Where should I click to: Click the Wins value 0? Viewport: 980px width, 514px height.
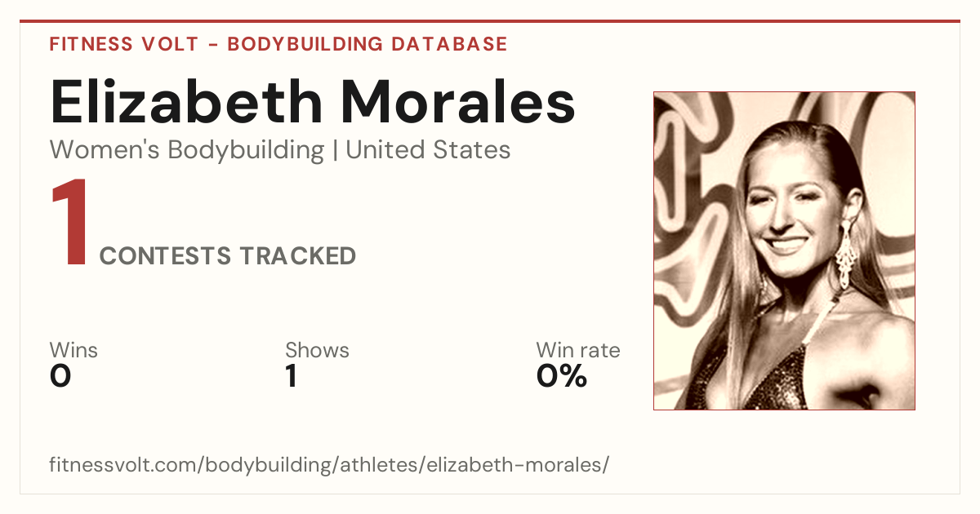(x=60, y=376)
